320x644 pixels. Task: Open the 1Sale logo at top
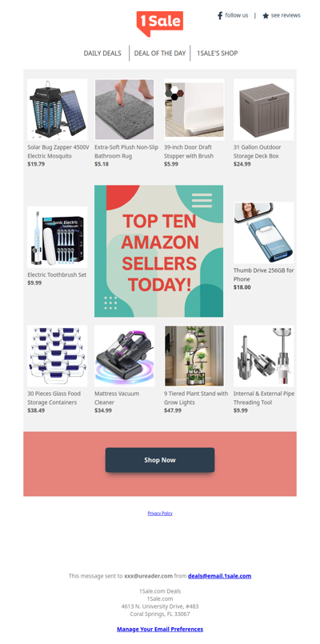[160, 23]
